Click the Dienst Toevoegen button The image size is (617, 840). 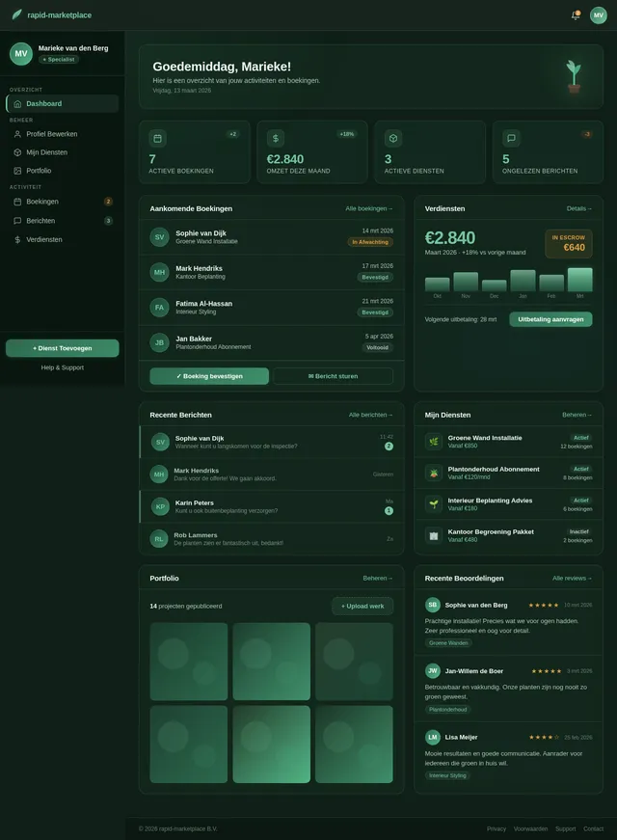point(62,348)
